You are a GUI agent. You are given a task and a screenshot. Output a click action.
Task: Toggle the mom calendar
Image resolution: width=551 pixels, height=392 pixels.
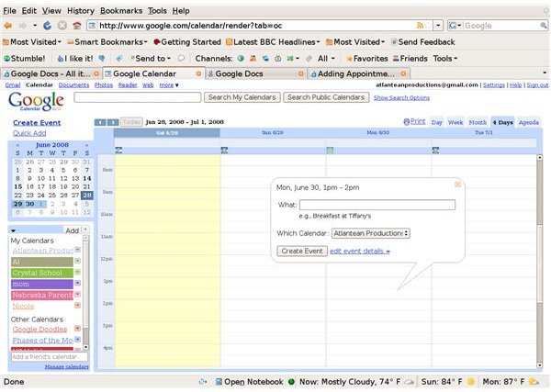[42, 284]
